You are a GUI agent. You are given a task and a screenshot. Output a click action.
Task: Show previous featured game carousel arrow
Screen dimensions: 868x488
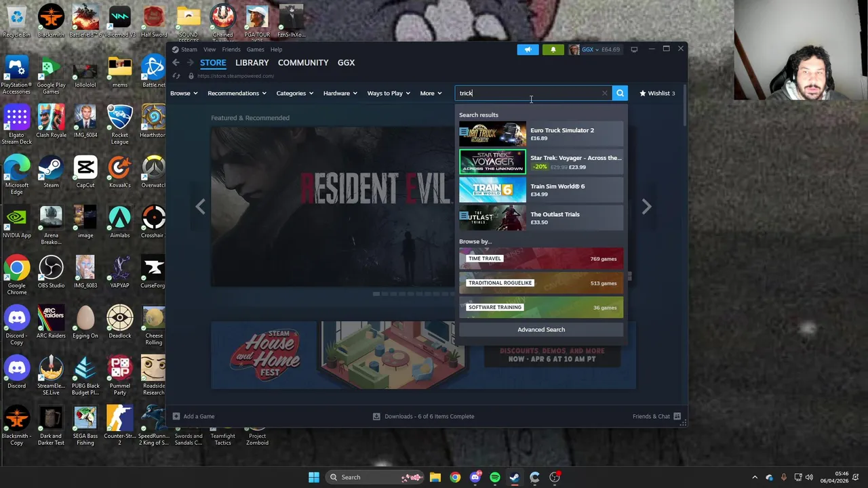tap(200, 207)
